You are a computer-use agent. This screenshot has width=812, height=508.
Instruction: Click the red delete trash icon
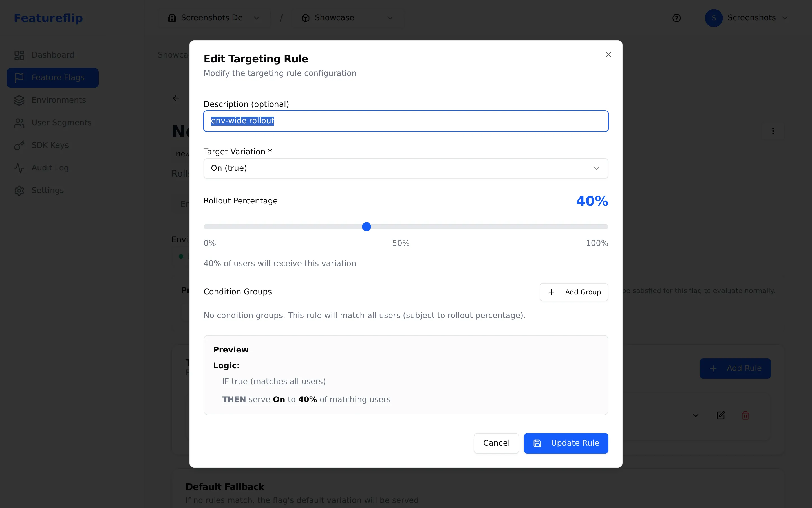[745, 416]
